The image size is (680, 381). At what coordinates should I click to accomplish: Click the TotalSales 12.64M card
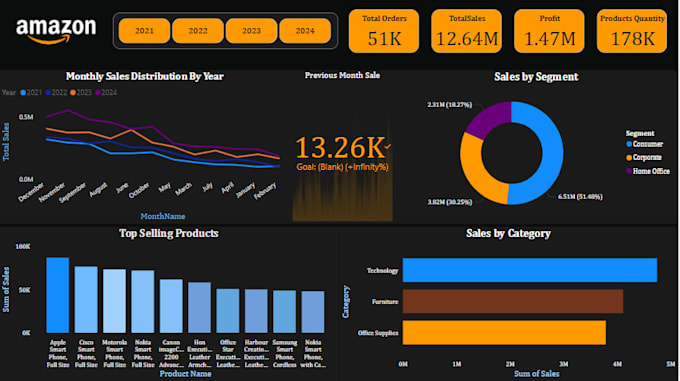pos(467,31)
